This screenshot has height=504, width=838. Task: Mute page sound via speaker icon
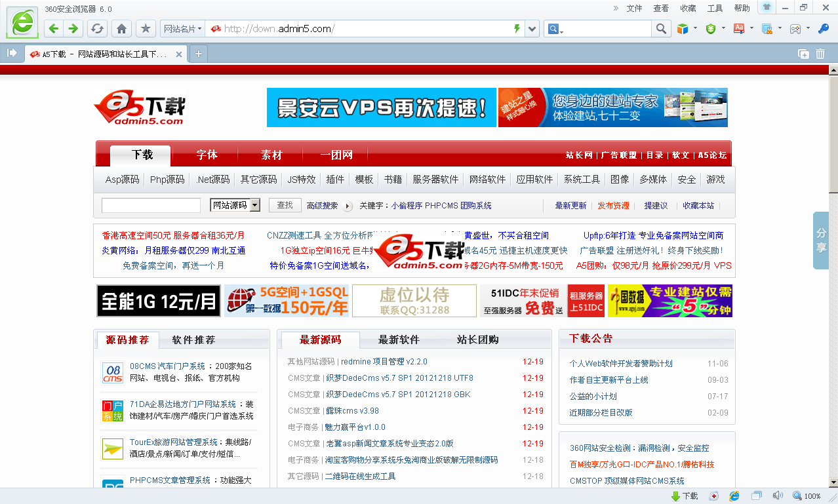click(x=778, y=496)
